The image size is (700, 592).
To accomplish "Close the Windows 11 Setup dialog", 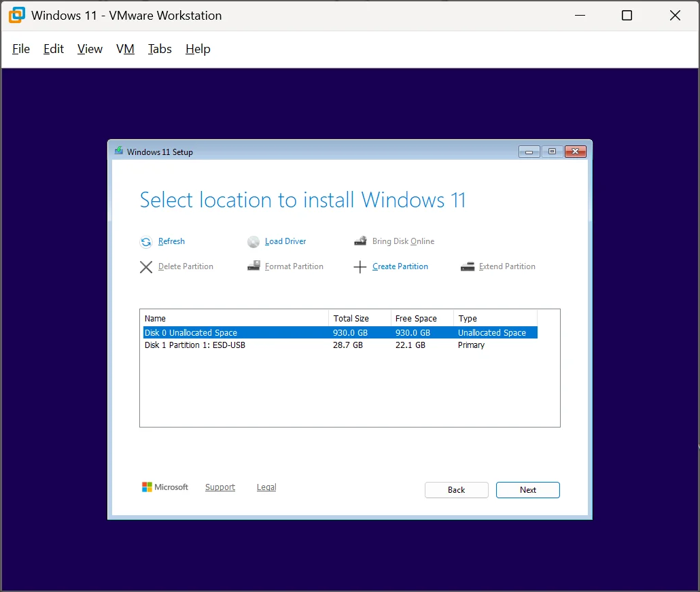I will pyautogui.click(x=576, y=152).
